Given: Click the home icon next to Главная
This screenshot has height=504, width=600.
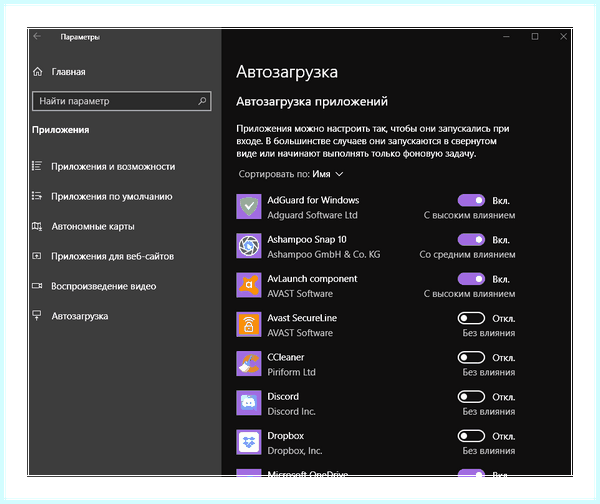Looking at the screenshot, I should (x=38, y=72).
